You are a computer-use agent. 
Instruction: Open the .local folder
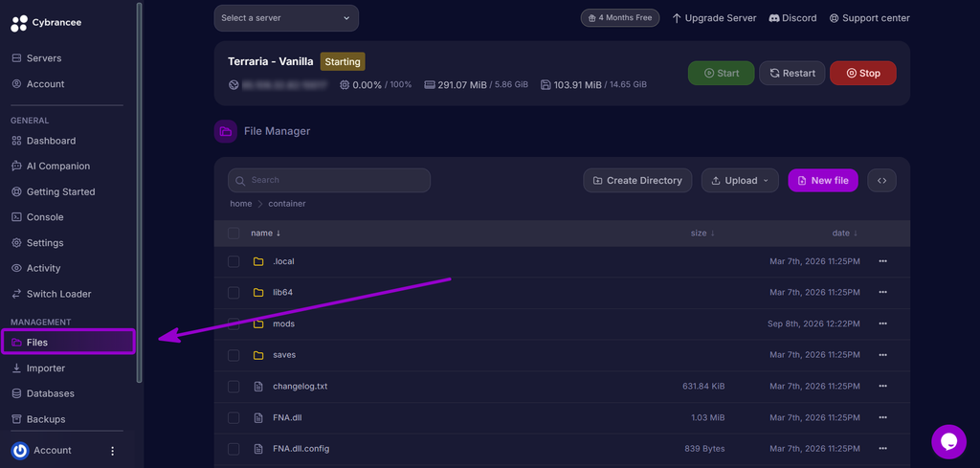[283, 261]
